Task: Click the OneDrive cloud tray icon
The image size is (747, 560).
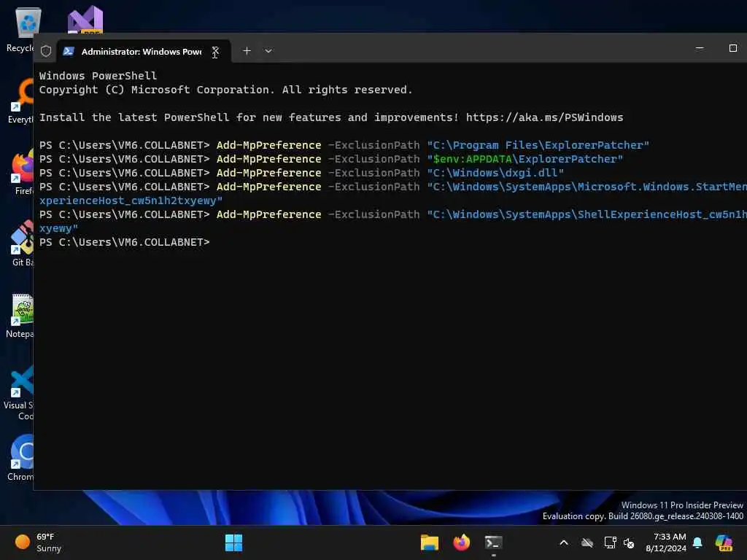Action: (587, 542)
